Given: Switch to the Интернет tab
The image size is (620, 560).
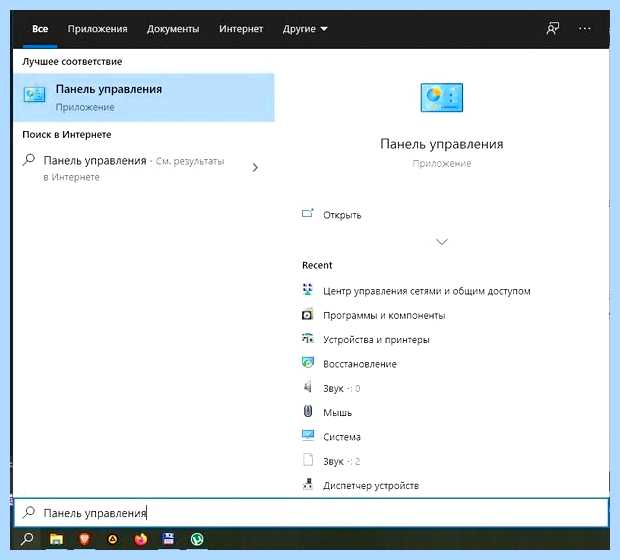Looking at the screenshot, I should [241, 29].
